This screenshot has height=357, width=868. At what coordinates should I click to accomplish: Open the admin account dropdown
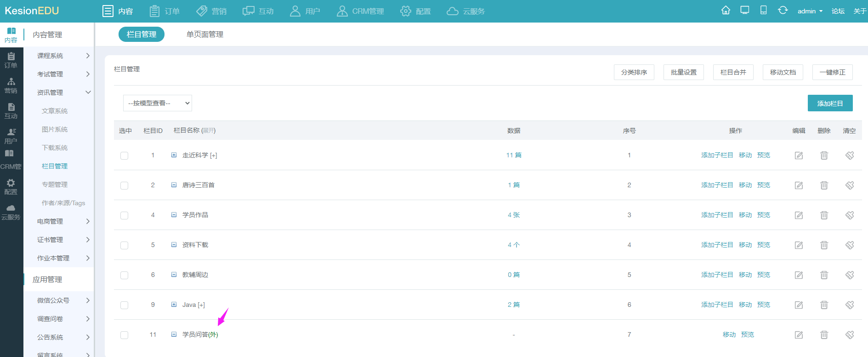click(810, 11)
